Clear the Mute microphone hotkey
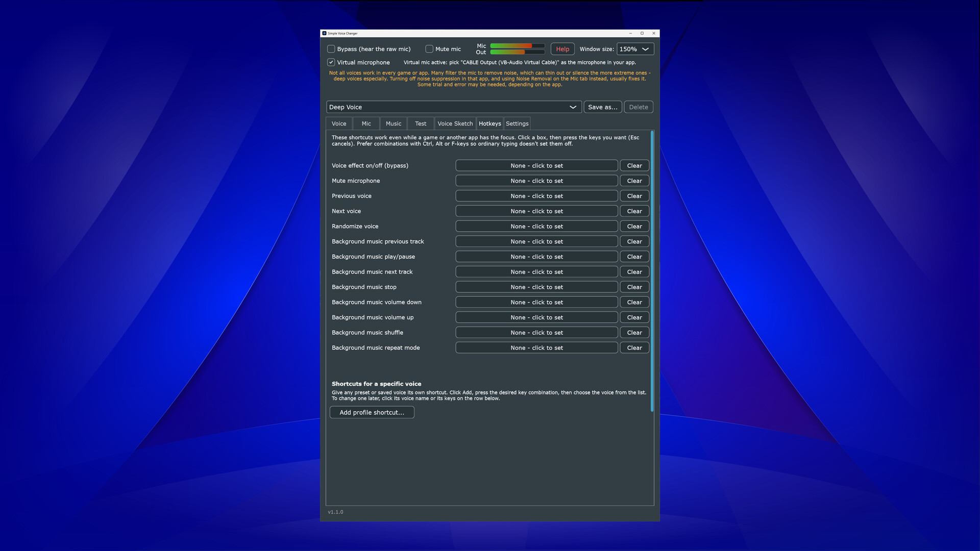Image resolution: width=980 pixels, height=551 pixels. coord(634,181)
